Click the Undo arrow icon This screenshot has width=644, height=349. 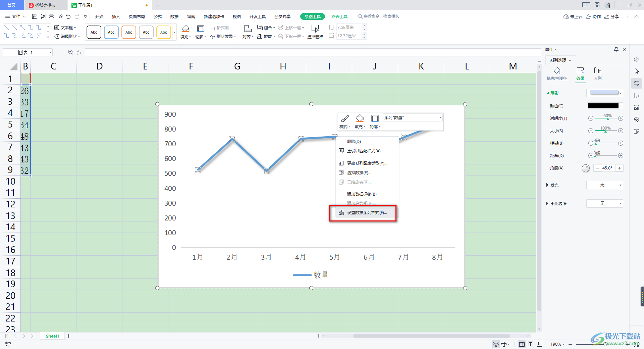68,16
